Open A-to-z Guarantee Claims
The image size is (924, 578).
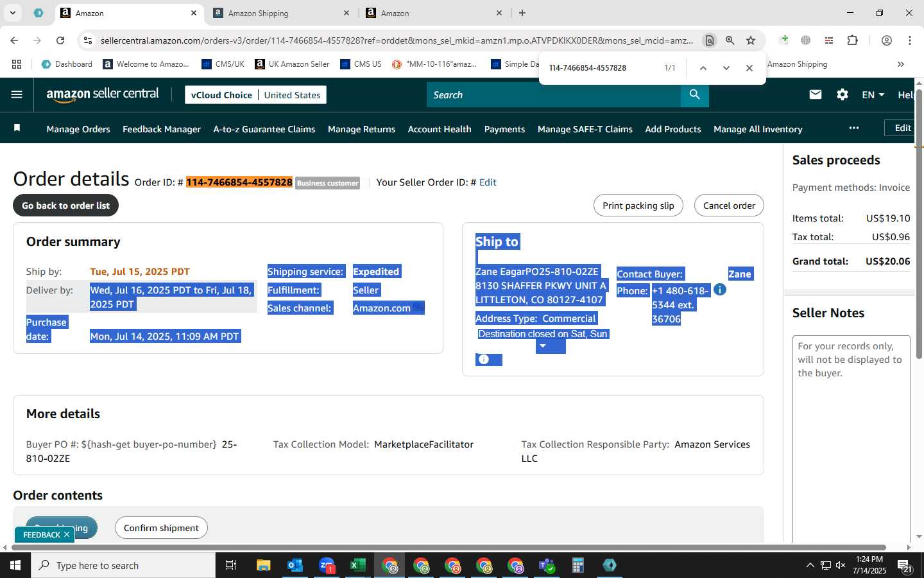pos(264,129)
